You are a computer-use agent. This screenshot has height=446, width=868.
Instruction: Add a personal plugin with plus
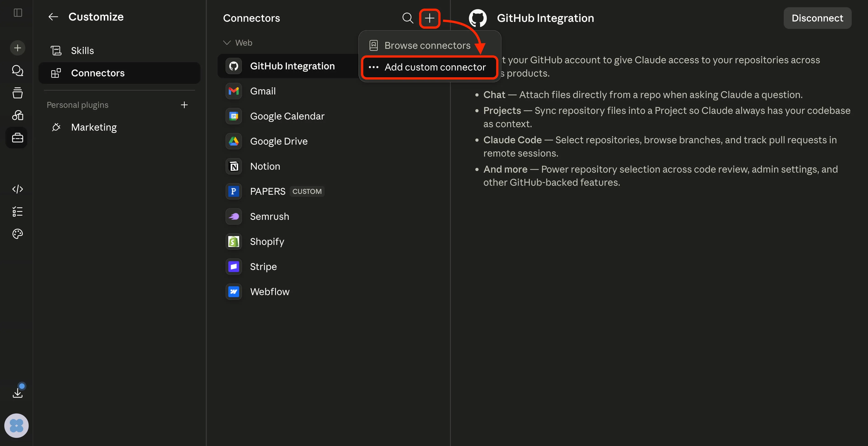[x=184, y=105]
